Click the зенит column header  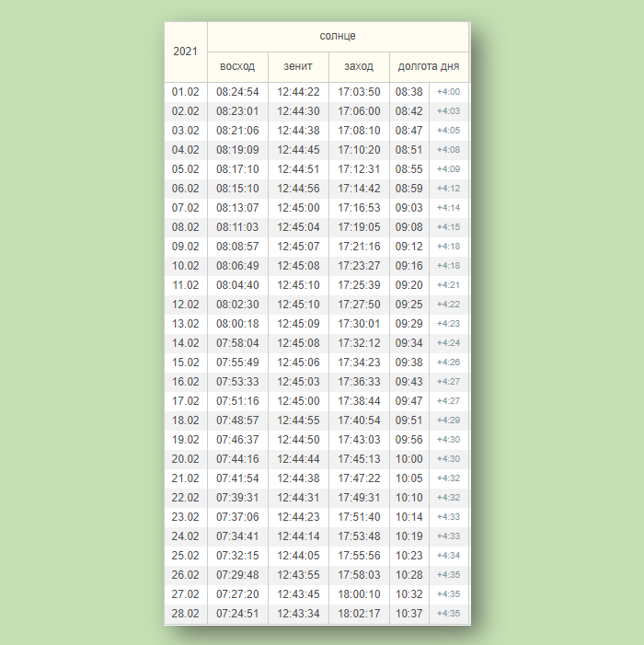[298, 67]
